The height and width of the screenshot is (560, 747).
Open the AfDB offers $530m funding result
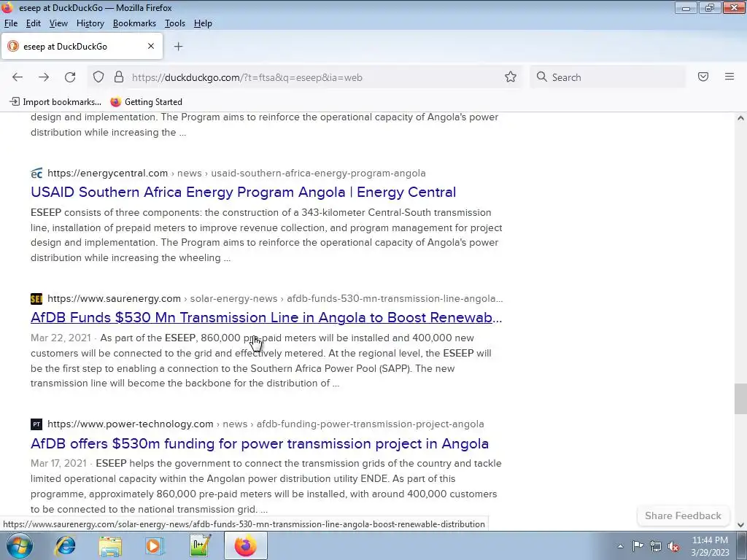coord(260,443)
